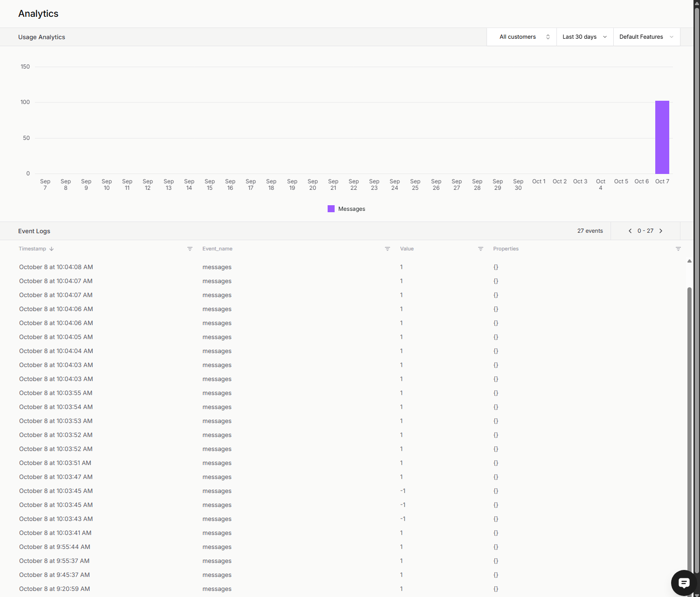Click the Analytics page title
Viewport: 700px width, 597px height.
point(38,14)
